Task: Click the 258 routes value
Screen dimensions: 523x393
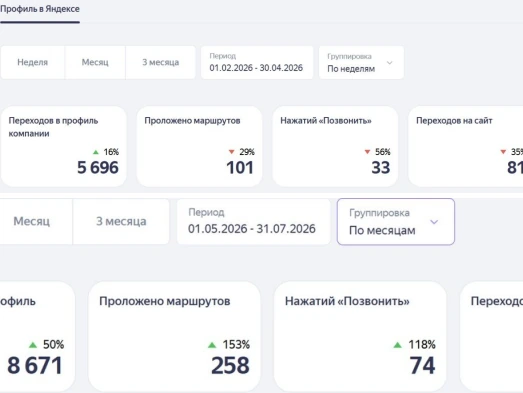Action: (x=230, y=365)
